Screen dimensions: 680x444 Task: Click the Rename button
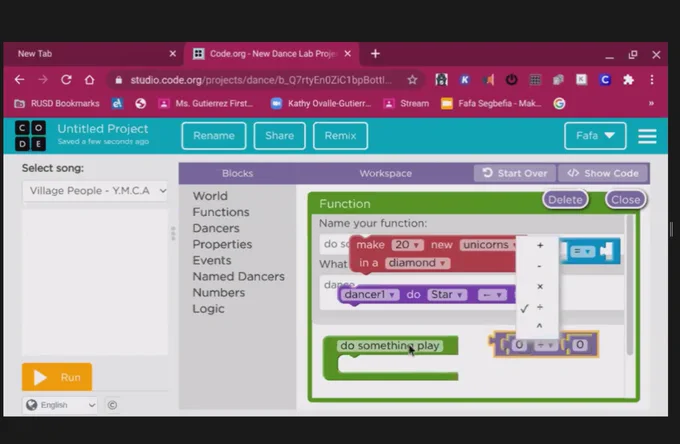214,136
